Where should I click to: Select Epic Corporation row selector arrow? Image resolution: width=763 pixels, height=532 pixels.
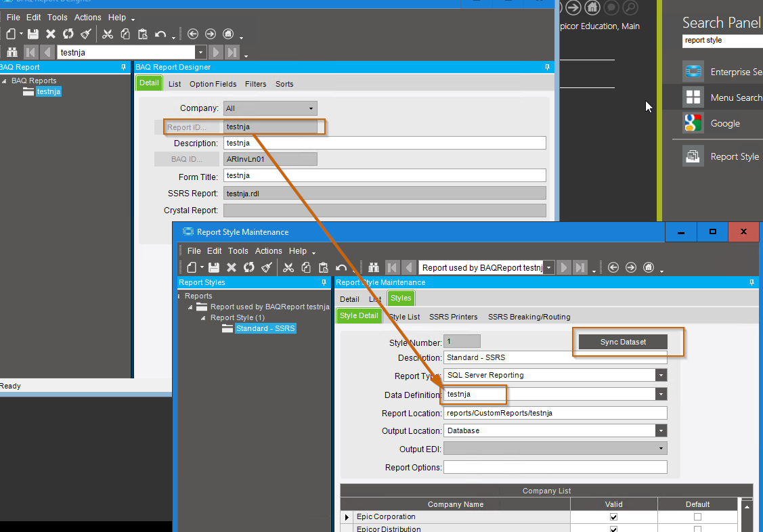pyautogui.click(x=347, y=517)
